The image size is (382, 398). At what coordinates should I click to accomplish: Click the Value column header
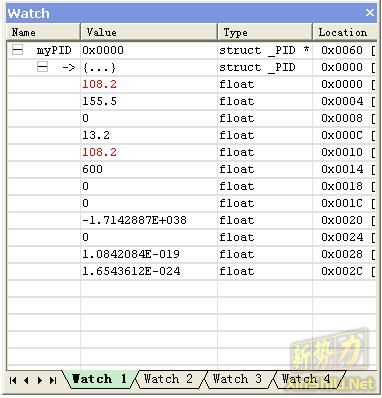[149, 32]
